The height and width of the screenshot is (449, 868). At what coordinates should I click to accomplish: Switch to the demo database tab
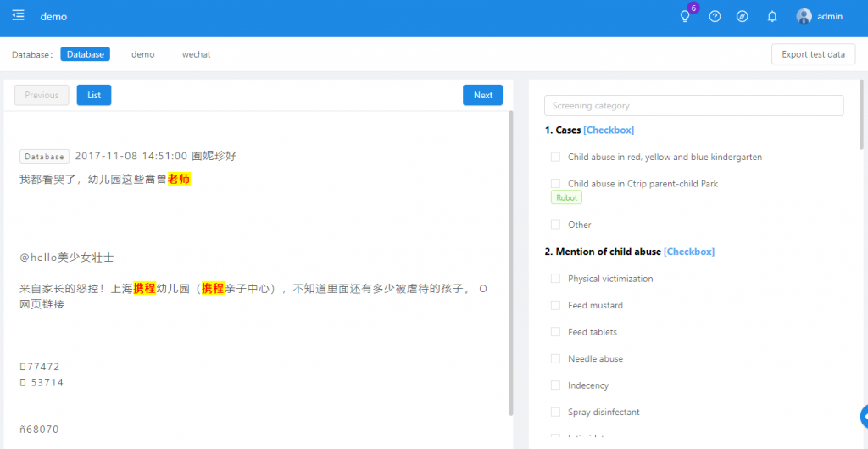[143, 54]
